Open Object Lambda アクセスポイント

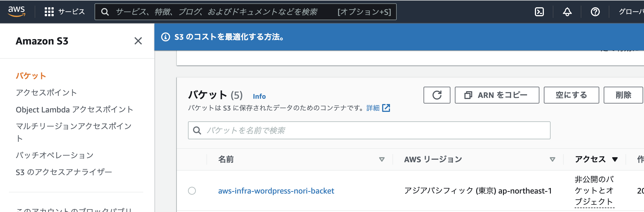(74, 109)
